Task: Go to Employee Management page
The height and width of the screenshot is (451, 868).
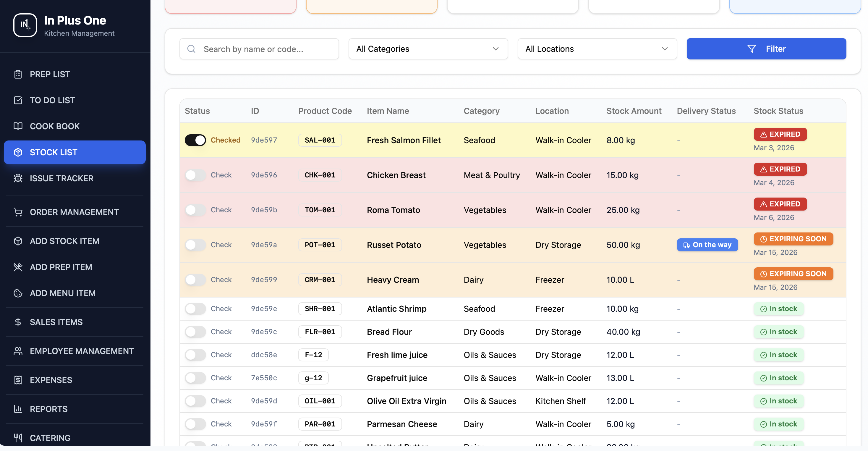Action: (82, 351)
